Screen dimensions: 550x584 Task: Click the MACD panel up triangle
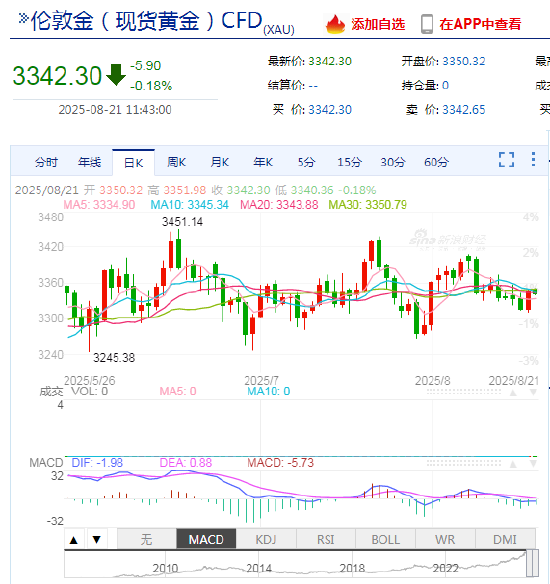click(513, 464)
